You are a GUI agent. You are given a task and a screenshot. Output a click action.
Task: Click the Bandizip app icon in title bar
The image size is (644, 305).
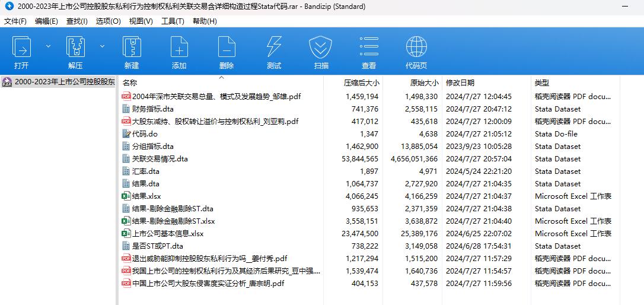pyautogui.click(x=9, y=7)
